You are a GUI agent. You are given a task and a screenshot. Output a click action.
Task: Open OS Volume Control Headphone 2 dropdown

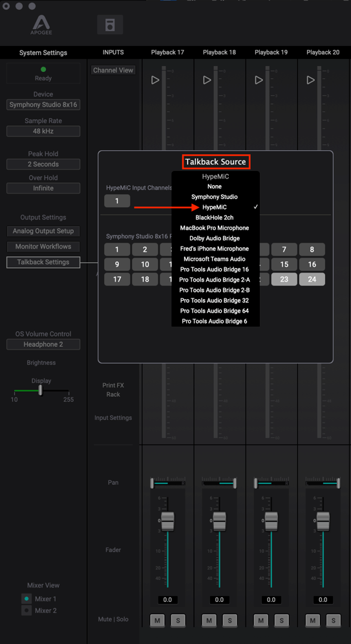[x=43, y=344]
